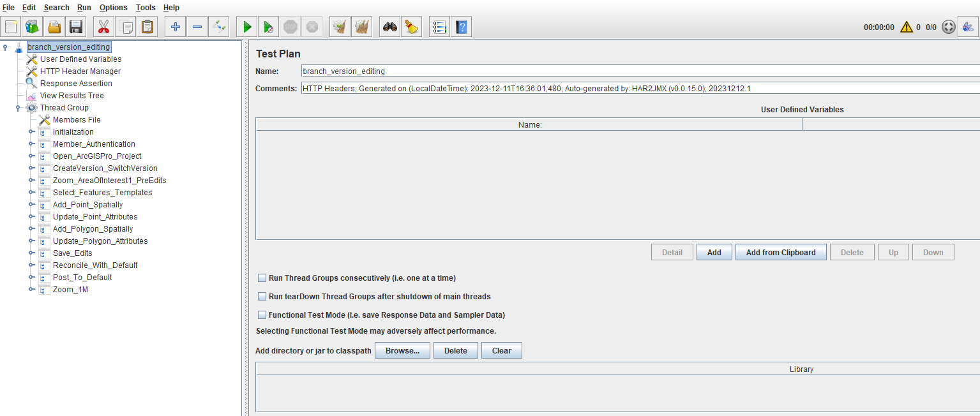Collapse the branch_version_editing root node
This screenshot has height=416, width=980.
tap(6, 47)
